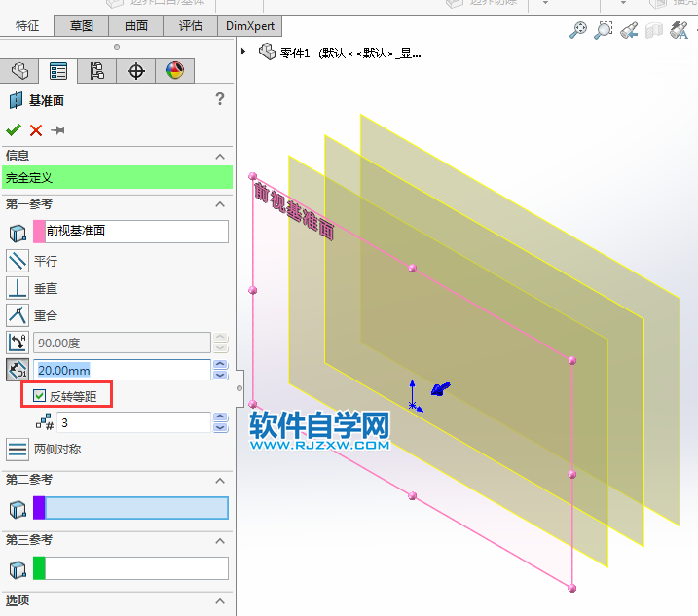Confirm plane with green checkmark
This screenshot has height=616, width=698.
tap(14, 130)
